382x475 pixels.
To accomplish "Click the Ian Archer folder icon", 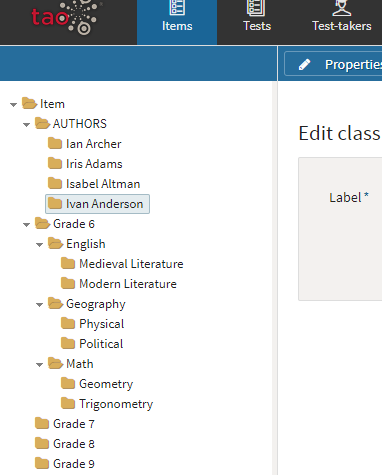I will tap(55, 143).
